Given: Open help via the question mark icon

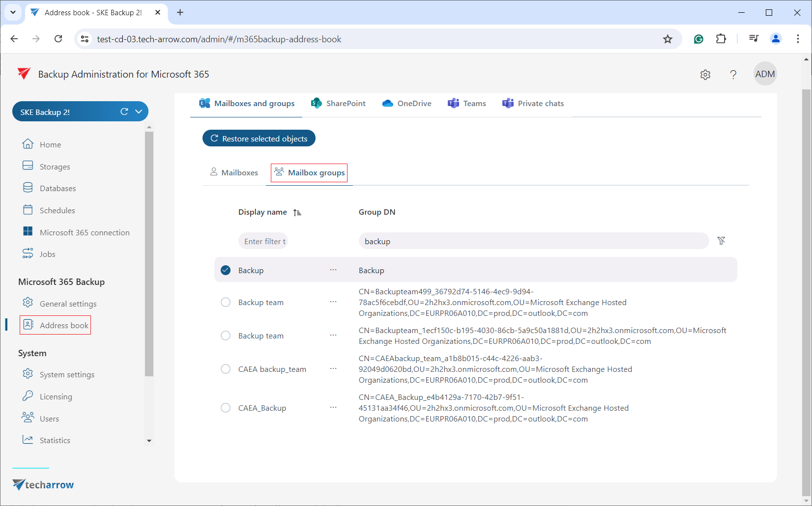Looking at the screenshot, I should 733,75.
